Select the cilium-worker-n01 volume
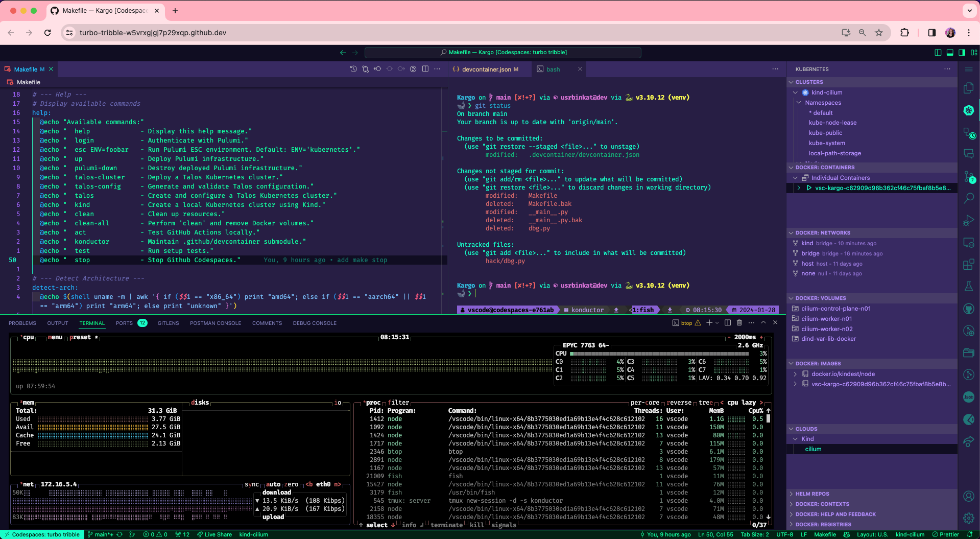980x539 pixels. [x=826, y=318]
